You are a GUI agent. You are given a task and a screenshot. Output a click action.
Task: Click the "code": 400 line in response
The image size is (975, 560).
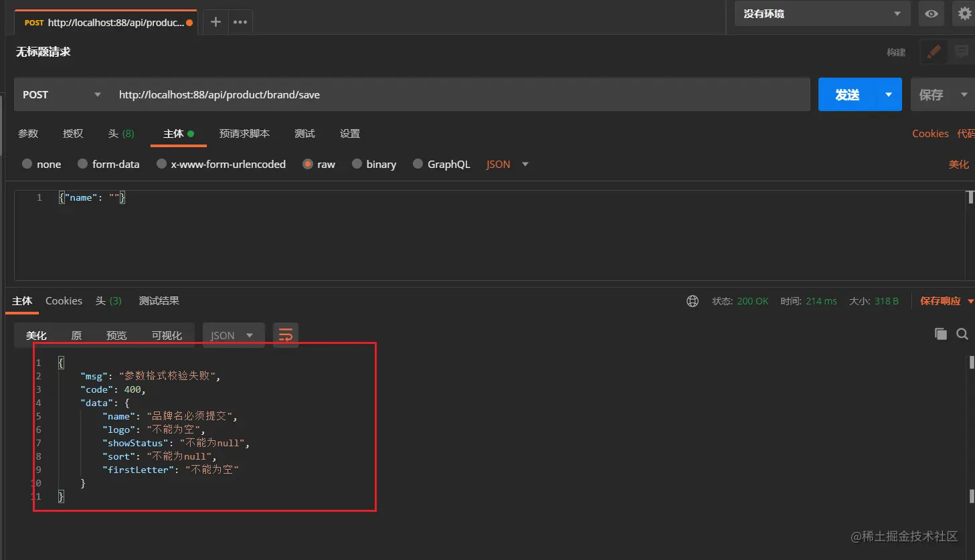[113, 389]
